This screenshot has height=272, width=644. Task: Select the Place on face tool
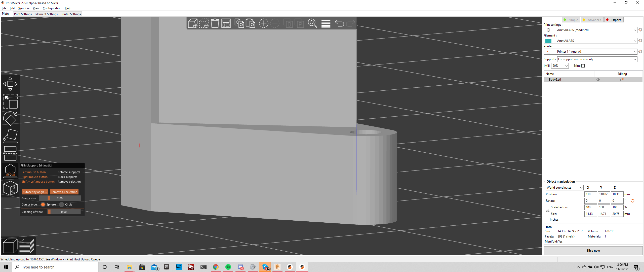[10, 136]
